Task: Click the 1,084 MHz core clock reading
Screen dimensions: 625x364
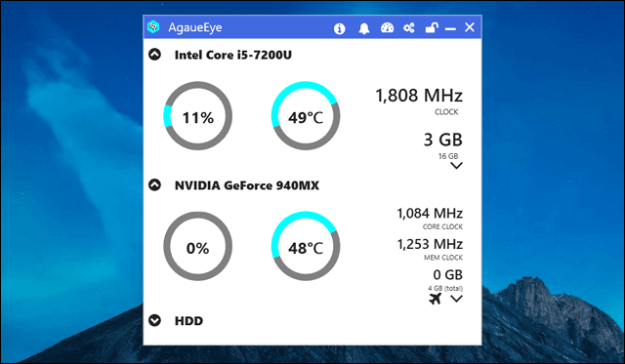Action: coord(430,214)
